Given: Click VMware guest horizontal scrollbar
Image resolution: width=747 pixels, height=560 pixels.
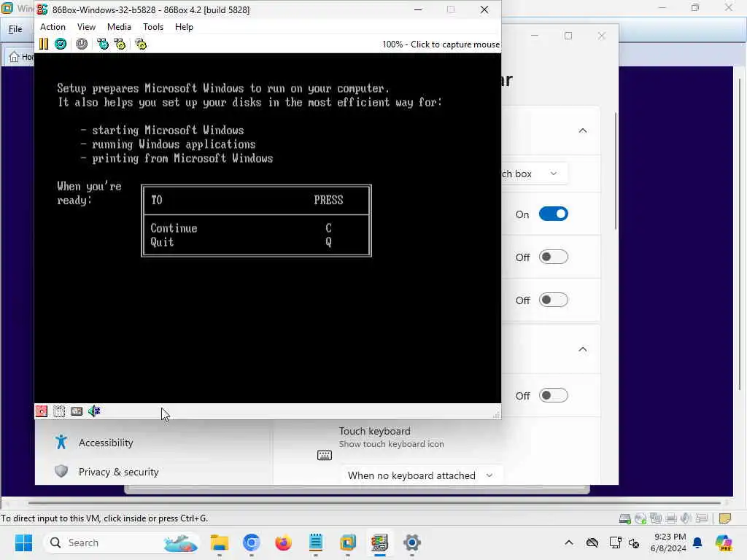Looking at the screenshot, I should point(374,502).
